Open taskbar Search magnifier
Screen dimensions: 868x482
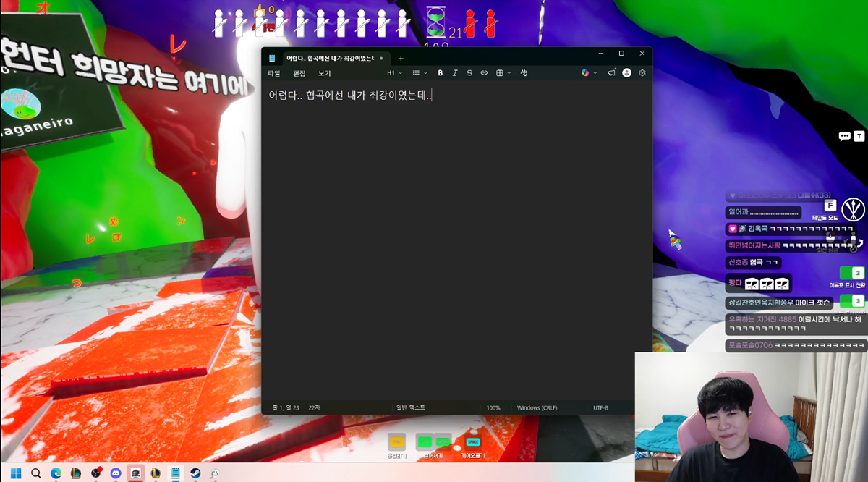click(36, 473)
